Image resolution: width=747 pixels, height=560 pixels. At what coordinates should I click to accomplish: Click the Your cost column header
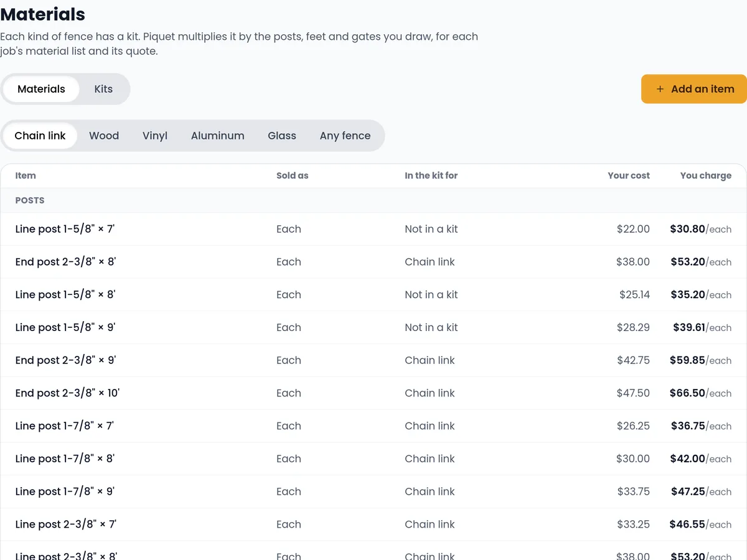(629, 175)
